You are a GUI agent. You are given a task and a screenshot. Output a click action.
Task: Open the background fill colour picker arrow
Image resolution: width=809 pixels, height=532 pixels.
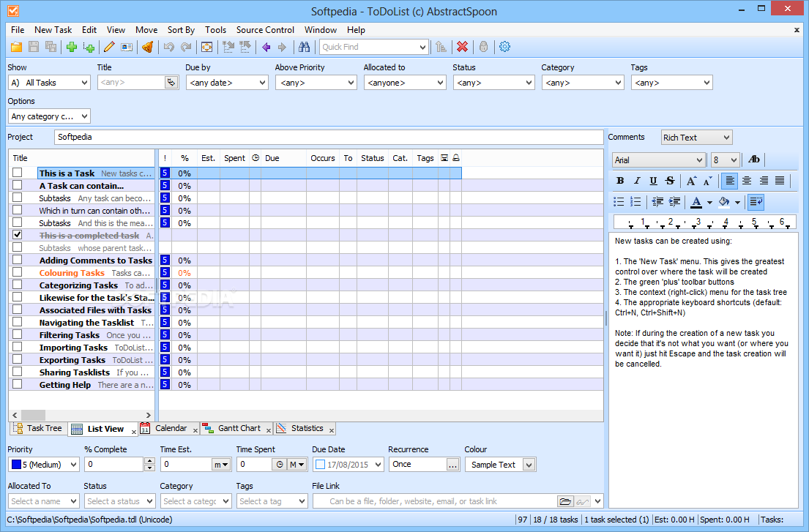737,202
